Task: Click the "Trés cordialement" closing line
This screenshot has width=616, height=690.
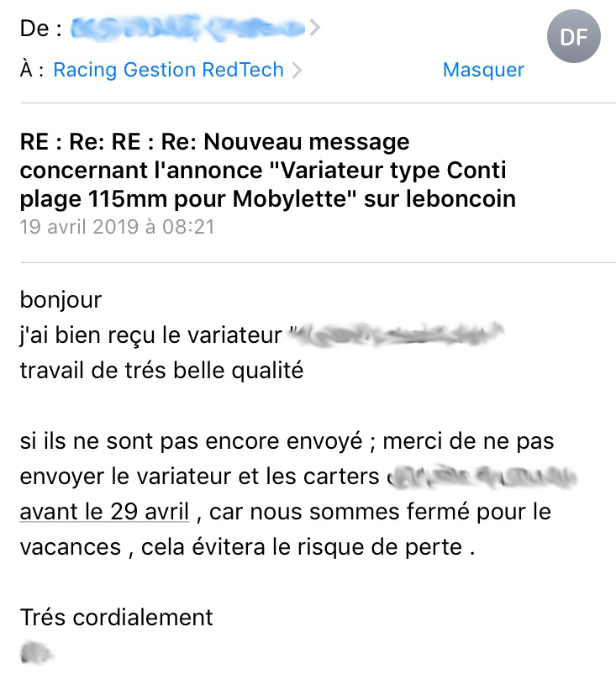Action: point(116,618)
